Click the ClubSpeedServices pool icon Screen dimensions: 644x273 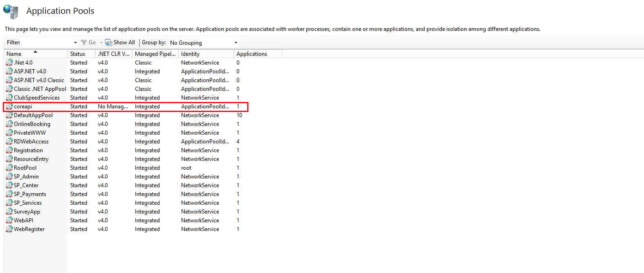pos(9,98)
